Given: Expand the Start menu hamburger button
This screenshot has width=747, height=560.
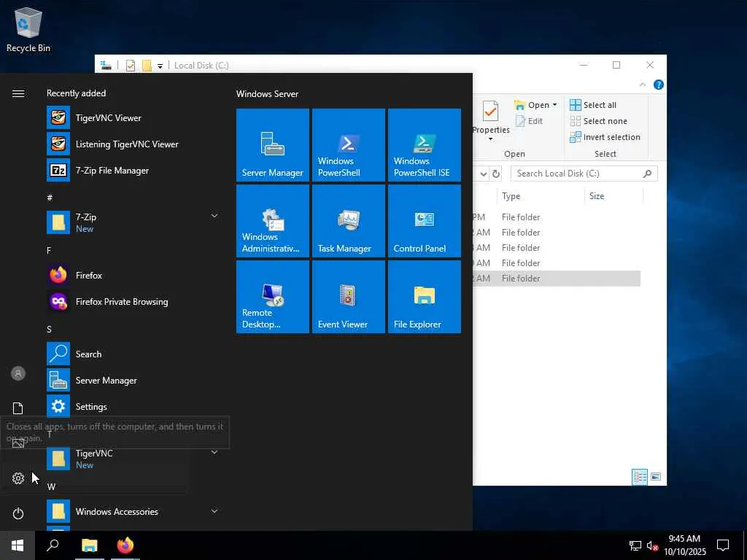Looking at the screenshot, I should [x=18, y=93].
